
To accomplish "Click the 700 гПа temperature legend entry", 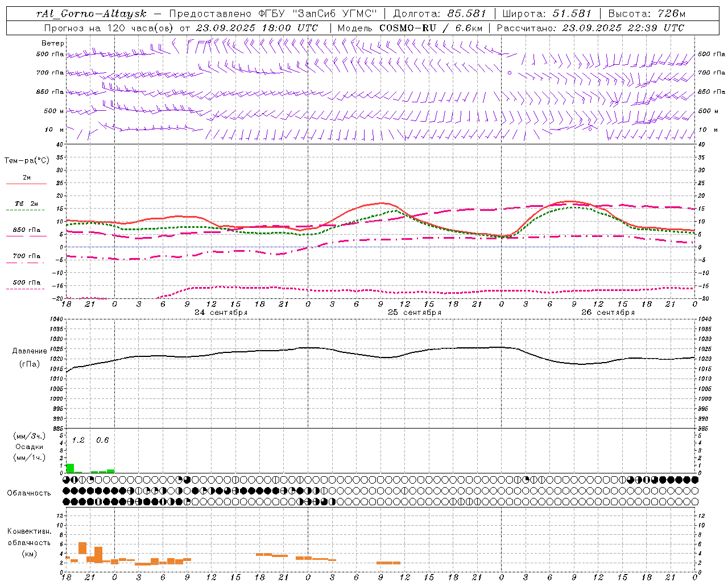I will pos(27,256).
